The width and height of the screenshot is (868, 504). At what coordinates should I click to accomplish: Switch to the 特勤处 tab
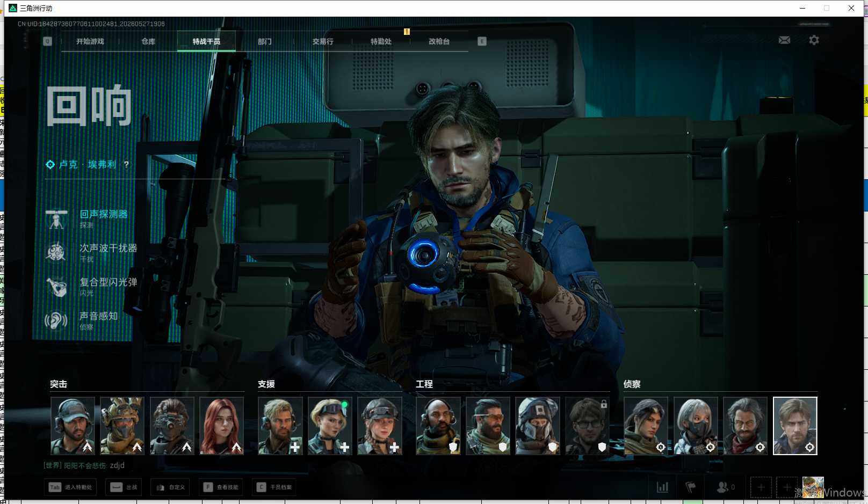click(x=381, y=41)
